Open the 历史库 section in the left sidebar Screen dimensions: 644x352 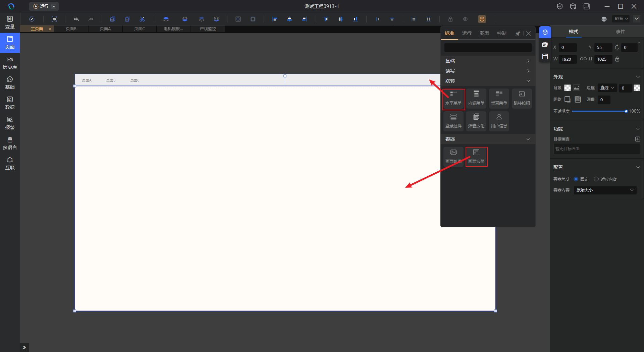click(10, 63)
